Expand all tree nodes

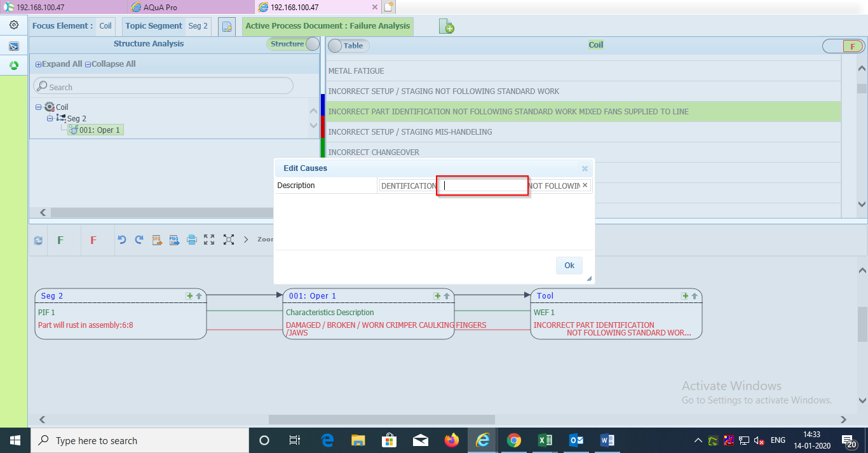[x=58, y=64]
